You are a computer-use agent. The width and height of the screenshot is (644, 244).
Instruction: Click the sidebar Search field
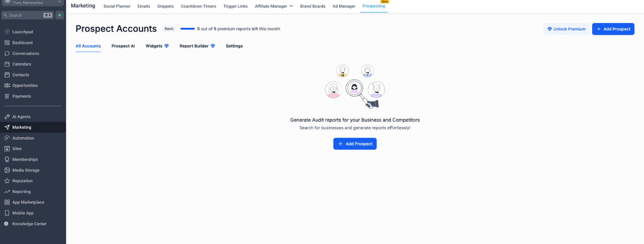[28, 15]
